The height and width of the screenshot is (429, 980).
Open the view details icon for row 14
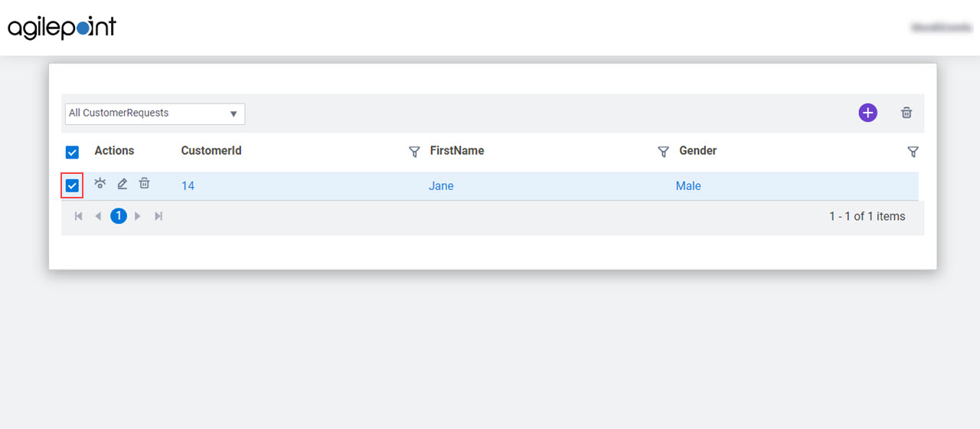click(x=100, y=183)
